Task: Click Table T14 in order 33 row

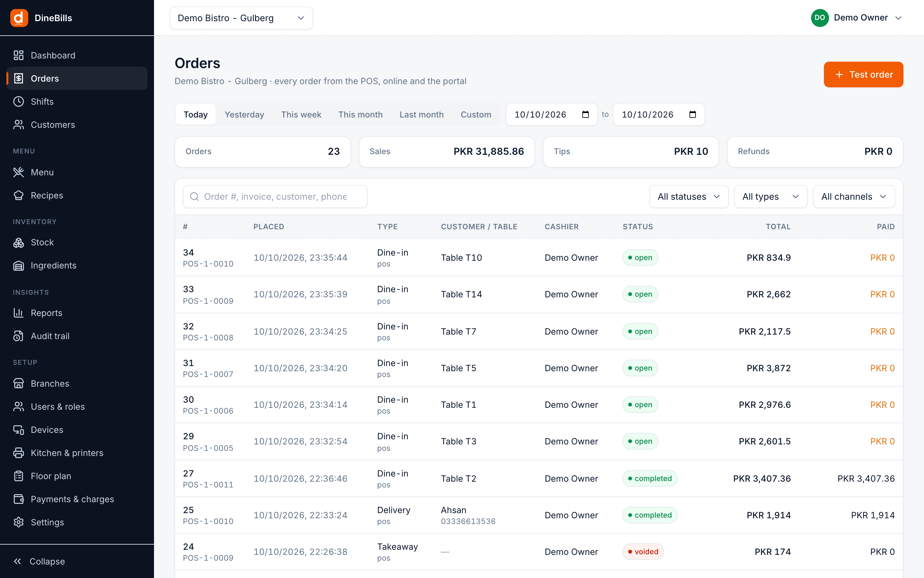Action: click(x=461, y=294)
